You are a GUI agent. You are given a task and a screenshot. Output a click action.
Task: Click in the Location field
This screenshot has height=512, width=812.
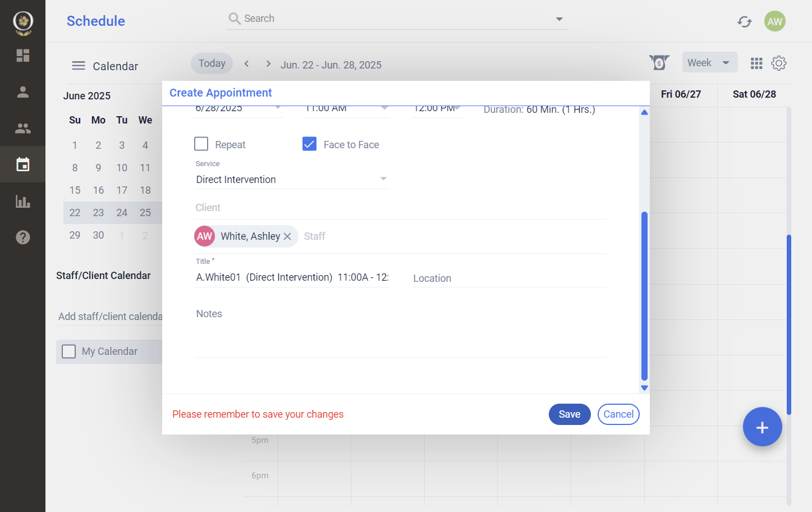[x=509, y=278]
